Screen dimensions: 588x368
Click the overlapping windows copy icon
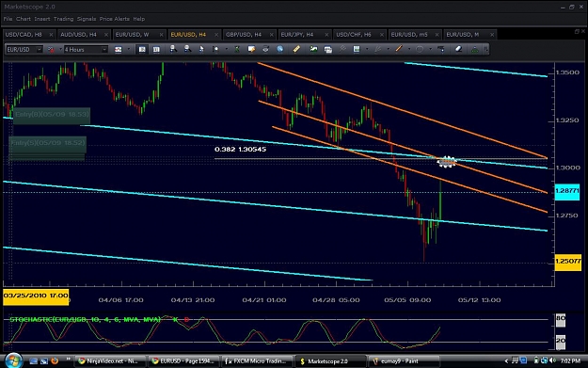(x=328, y=49)
